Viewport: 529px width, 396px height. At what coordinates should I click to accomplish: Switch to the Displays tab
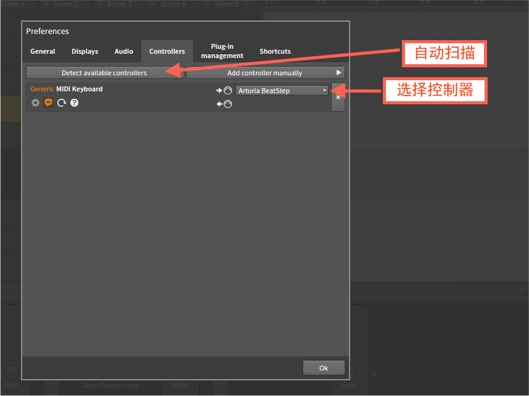[x=85, y=51]
